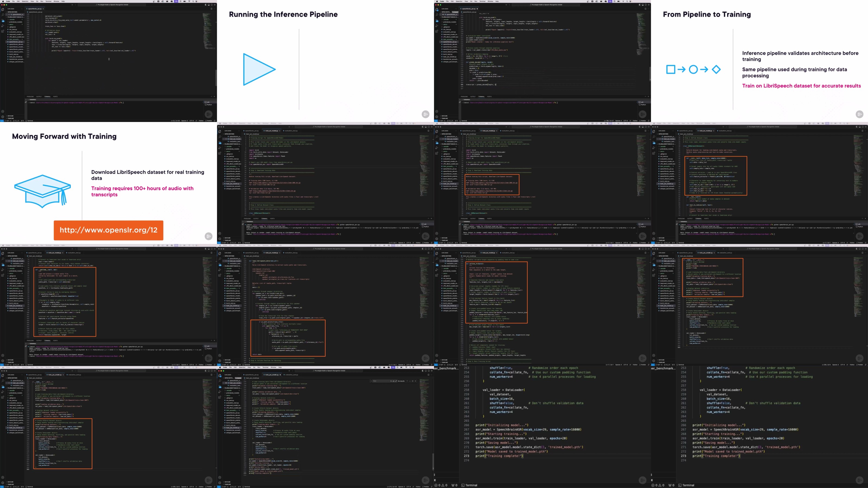Click Previous Match arrow in the Find widget

[x=407, y=381]
